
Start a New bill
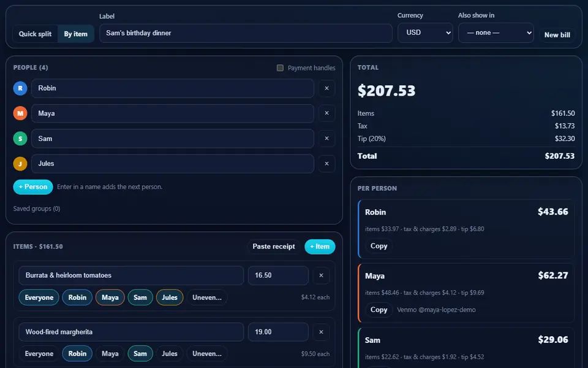pyautogui.click(x=557, y=35)
